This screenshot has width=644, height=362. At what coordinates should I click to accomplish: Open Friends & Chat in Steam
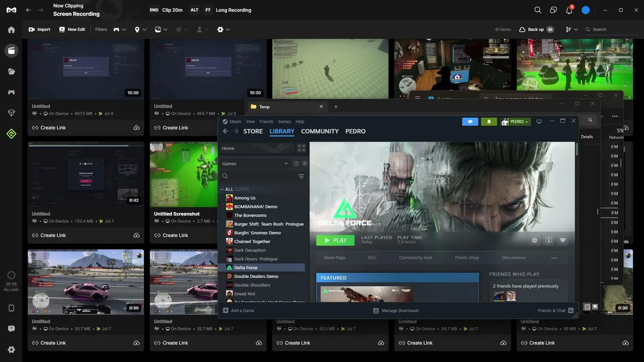(556, 311)
